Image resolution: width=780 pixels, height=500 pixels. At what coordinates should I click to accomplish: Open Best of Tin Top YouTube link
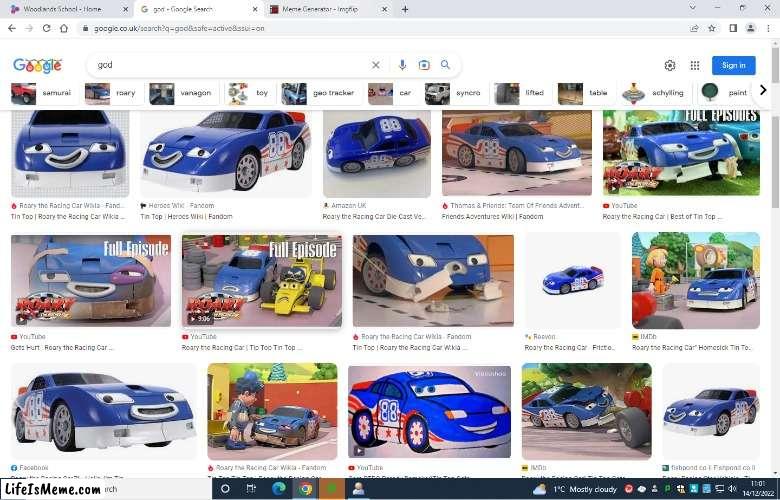point(662,216)
